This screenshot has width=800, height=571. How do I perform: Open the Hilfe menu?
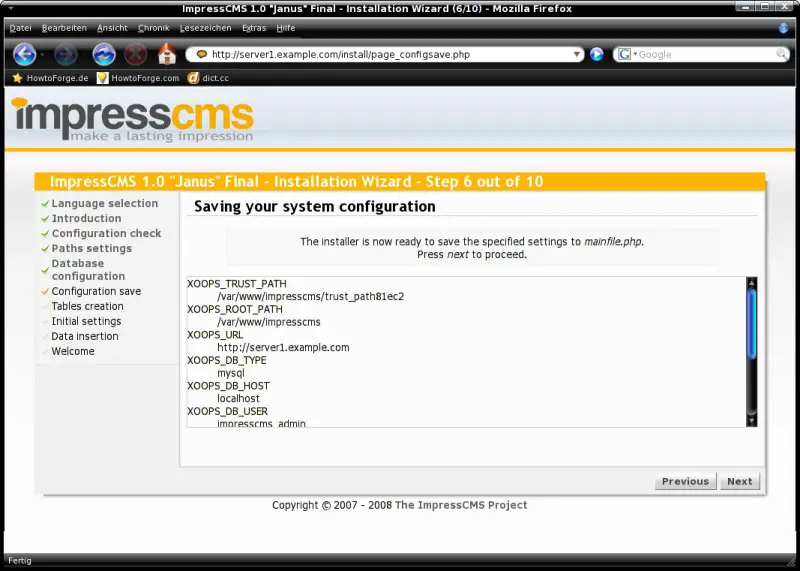[286, 28]
